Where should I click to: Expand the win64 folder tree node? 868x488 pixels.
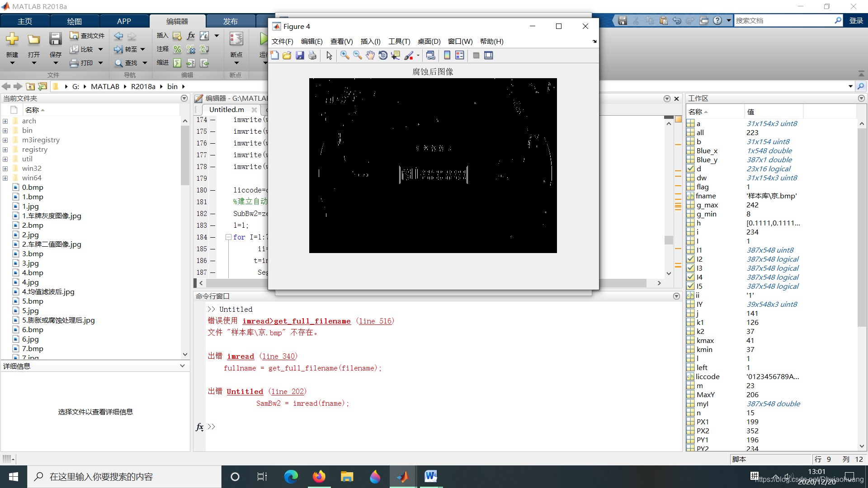coord(5,178)
